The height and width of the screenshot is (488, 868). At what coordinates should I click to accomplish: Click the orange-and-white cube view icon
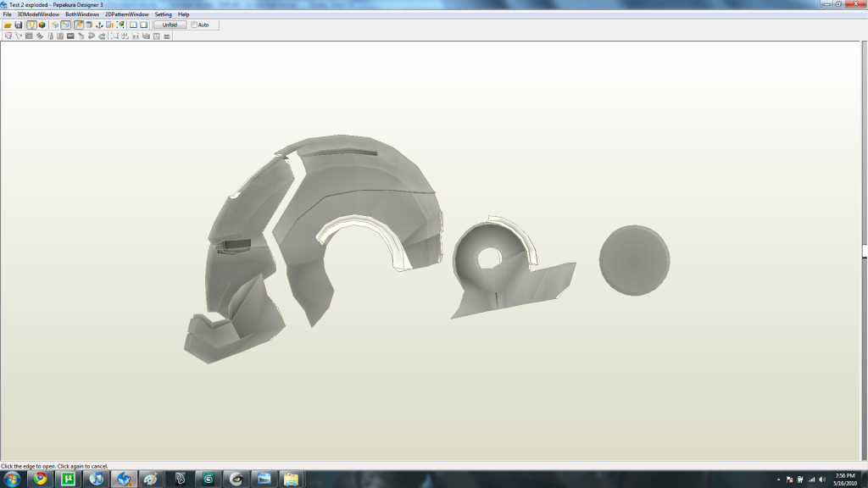(55, 25)
